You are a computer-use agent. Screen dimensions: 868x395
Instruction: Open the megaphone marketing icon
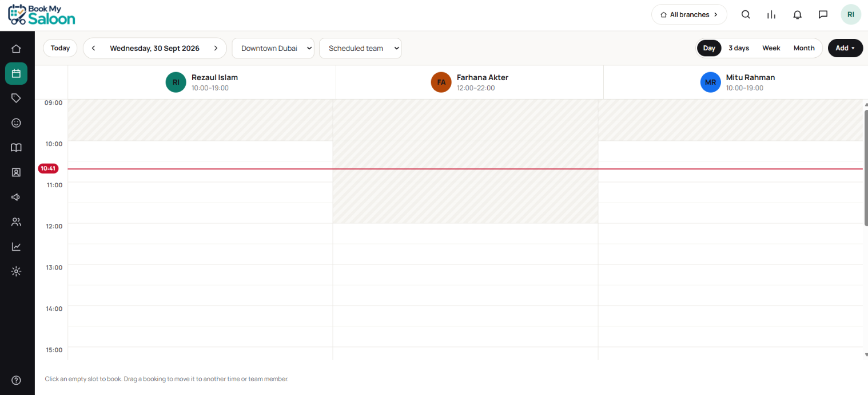16,197
